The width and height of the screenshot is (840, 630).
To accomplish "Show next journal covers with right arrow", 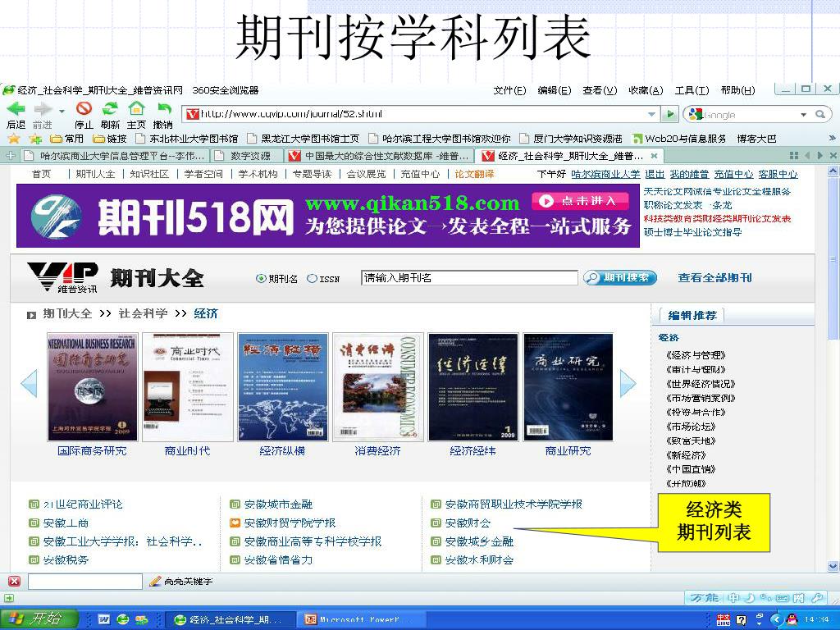I will (628, 383).
